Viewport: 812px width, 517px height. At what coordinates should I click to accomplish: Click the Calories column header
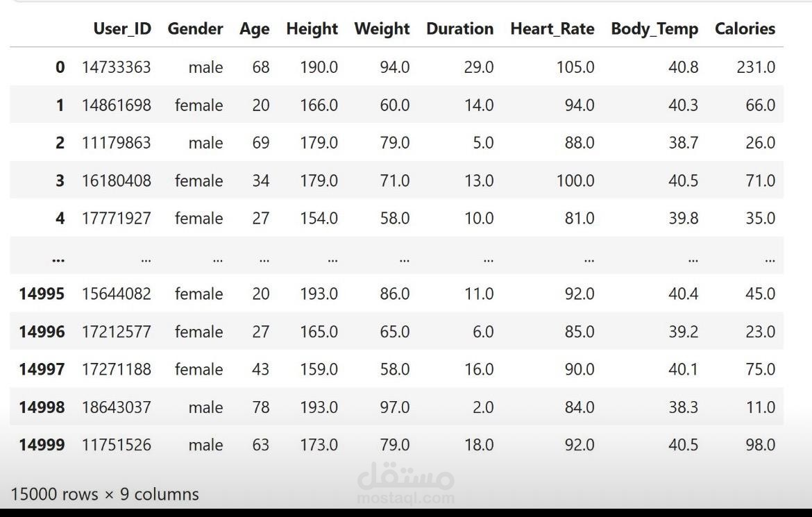(745, 29)
